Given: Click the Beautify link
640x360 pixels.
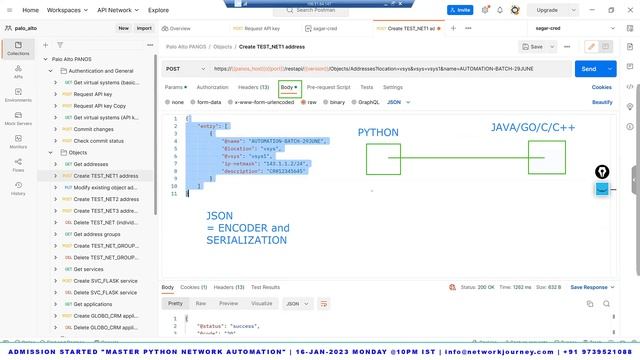Looking at the screenshot, I should coord(602,102).
